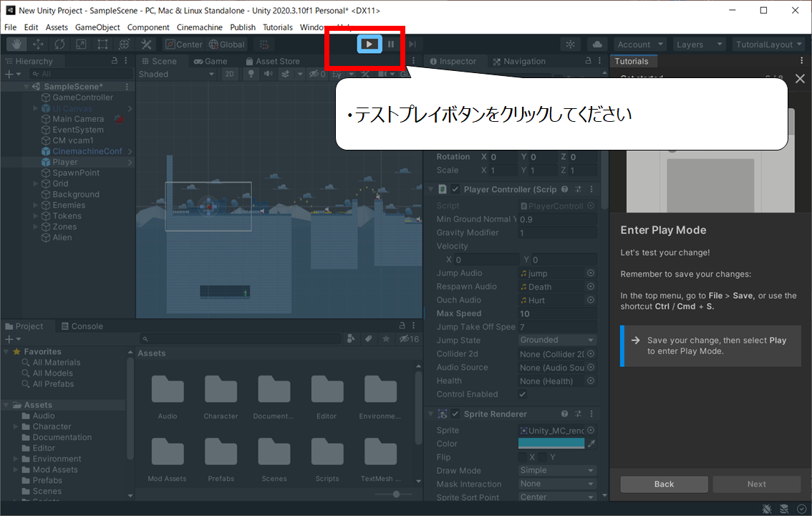Select the combined Transform tool

(x=125, y=44)
